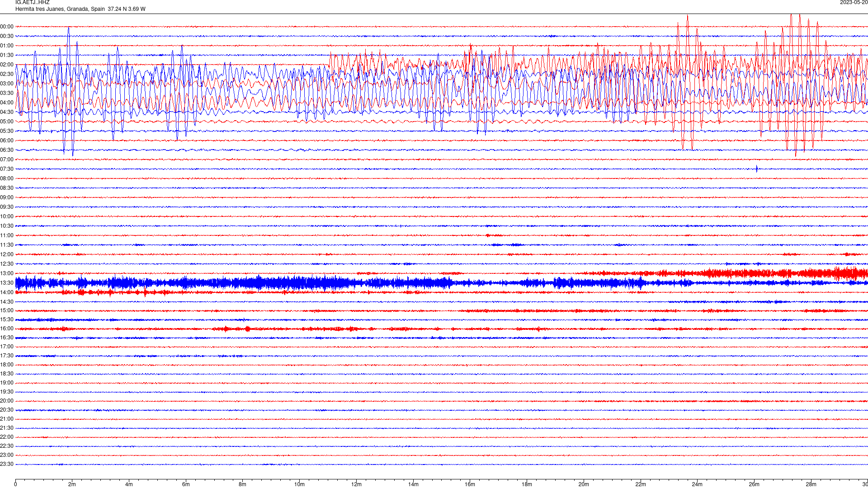Click the date 2023-05-20
868x488 pixels.
(x=854, y=2)
